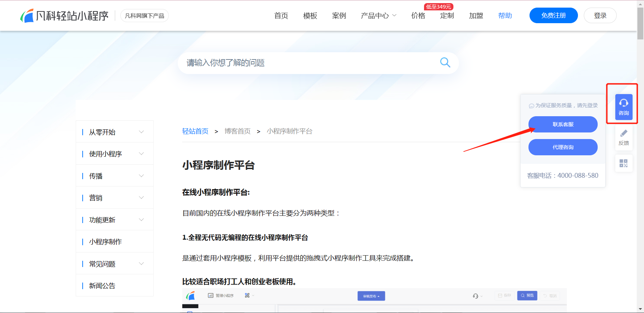This screenshot has height=313, width=644.
Task: Follow the 博客首页 breadcrumb link
Action: pos(238,131)
